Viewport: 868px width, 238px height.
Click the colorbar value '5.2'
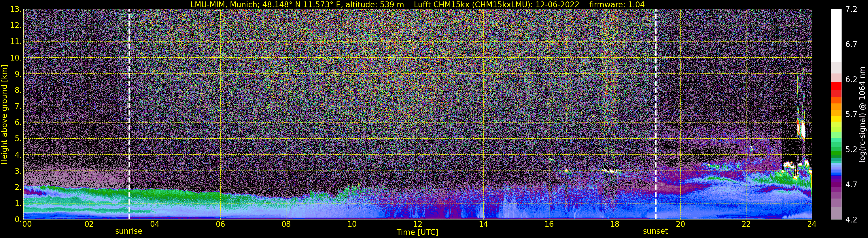(x=851, y=150)
